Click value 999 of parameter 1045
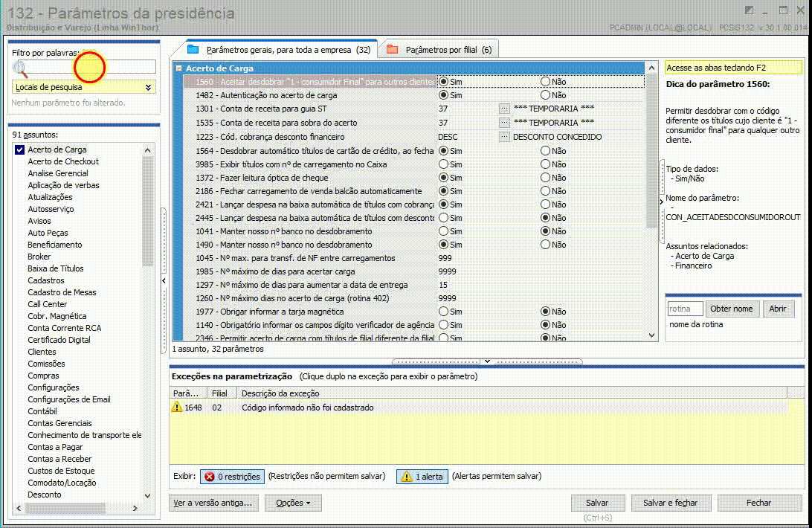The width and height of the screenshot is (812, 528). coord(445,258)
